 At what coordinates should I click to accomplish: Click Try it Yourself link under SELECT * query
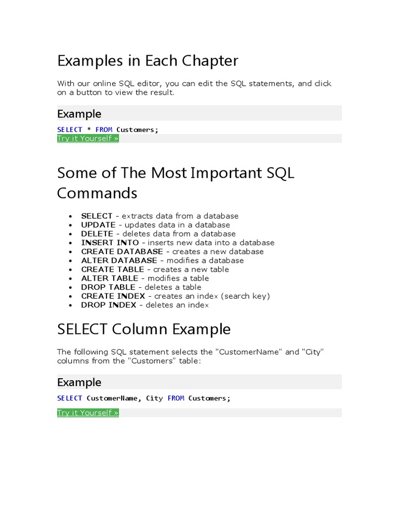pos(88,139)
